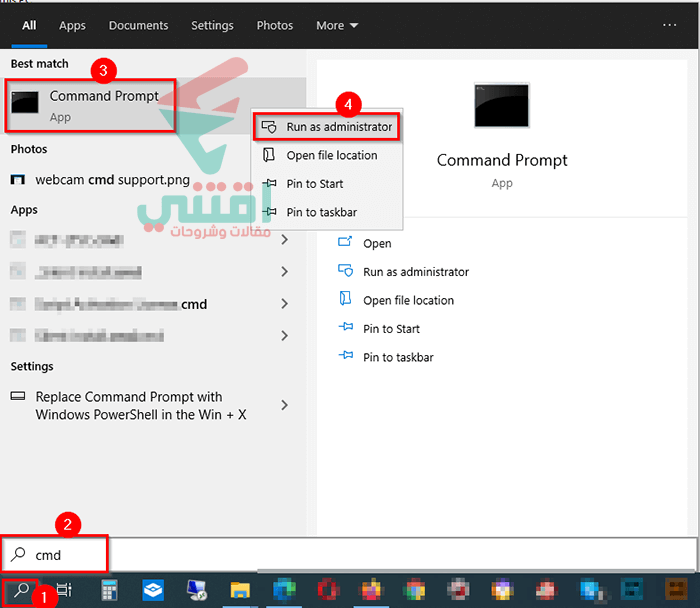The image size is (700, 608).
Task: Click magnifier icon inside the search box
Action: 18,554
